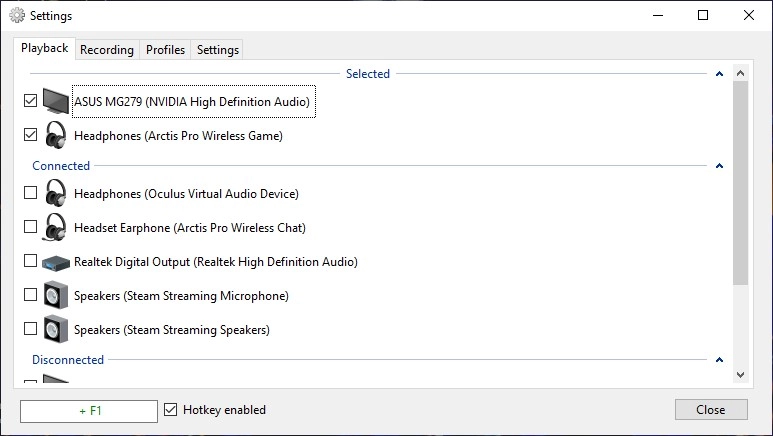Click the Steam Streaming Microphone speaker icon

tap(56, 296)
